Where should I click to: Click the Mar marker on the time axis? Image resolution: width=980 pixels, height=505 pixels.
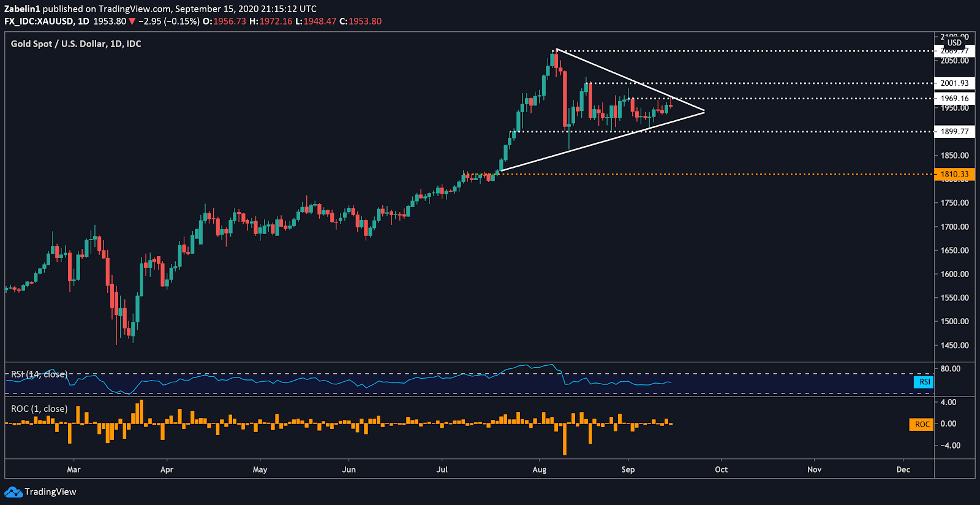73,469
